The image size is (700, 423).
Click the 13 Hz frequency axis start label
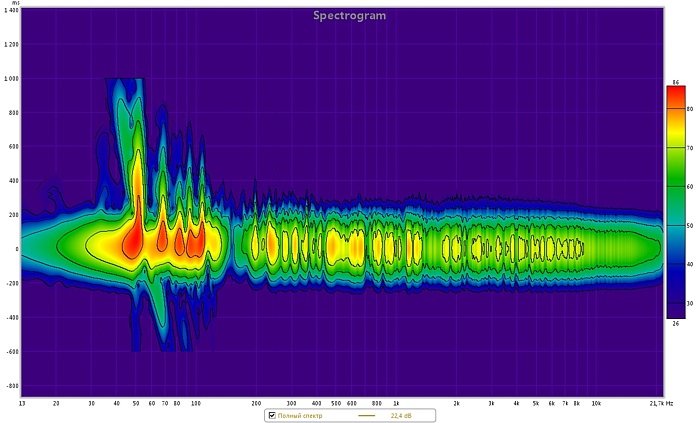(23, 403)
